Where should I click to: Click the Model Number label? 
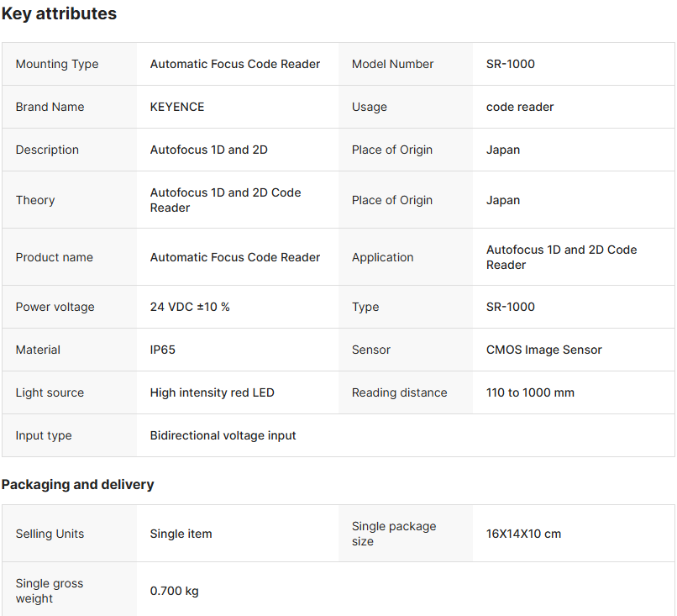tap(392, 64)
